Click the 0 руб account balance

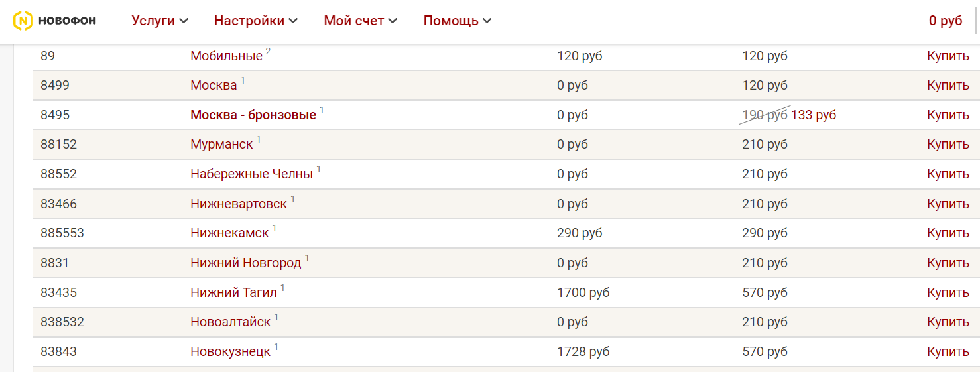[945, 21]
